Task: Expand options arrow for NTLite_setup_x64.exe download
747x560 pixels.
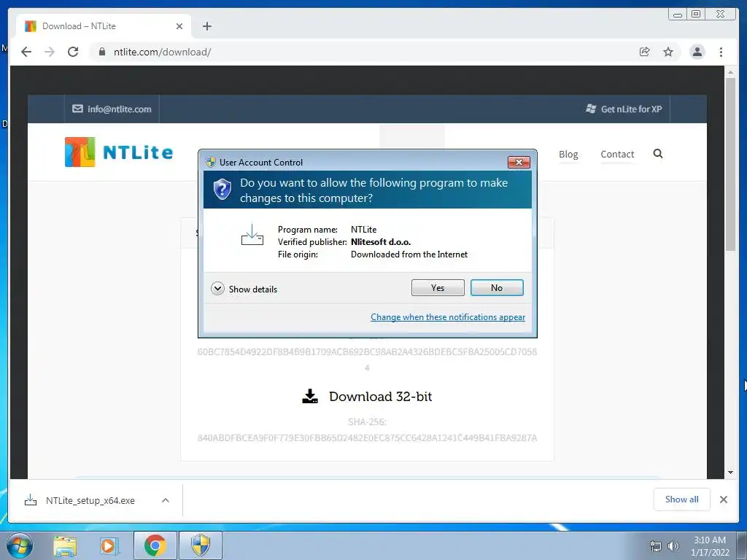Action: coord(166,500)
